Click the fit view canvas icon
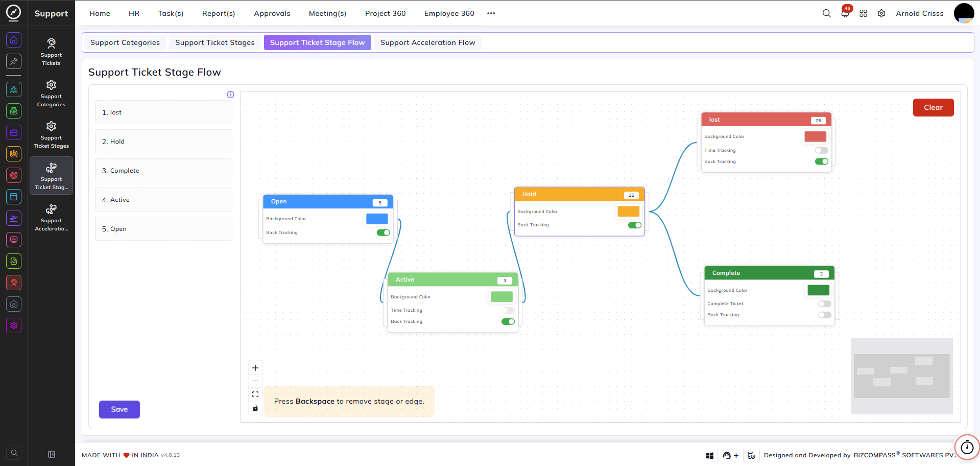Viewport: 980px width, 466px height. [x=255, y=394]
